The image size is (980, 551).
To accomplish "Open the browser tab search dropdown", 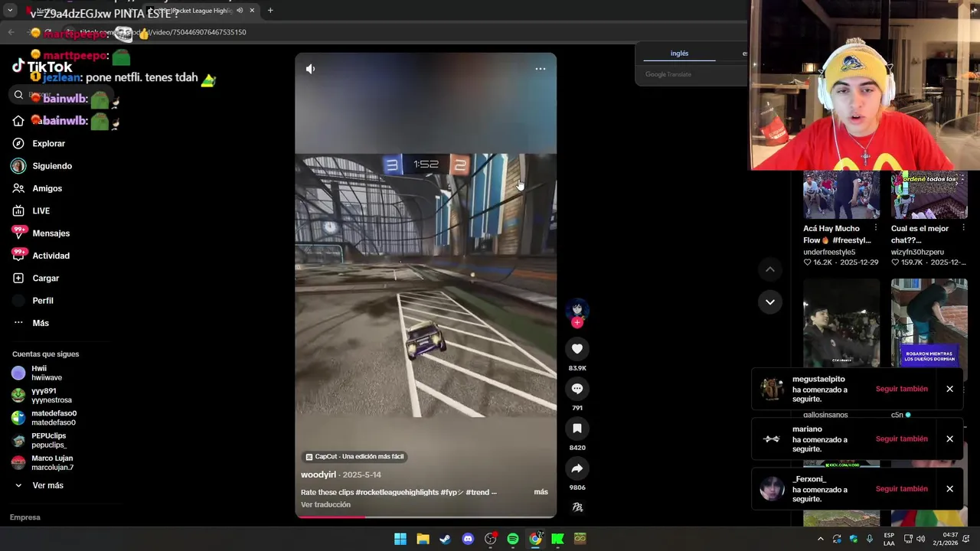I will point(10,11).
